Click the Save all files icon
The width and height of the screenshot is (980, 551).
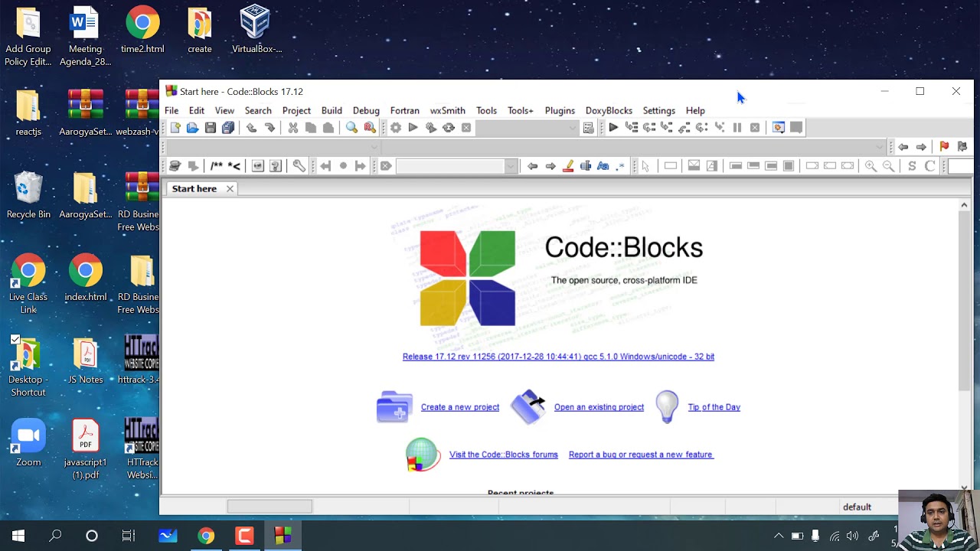click(x=228, y=128)
